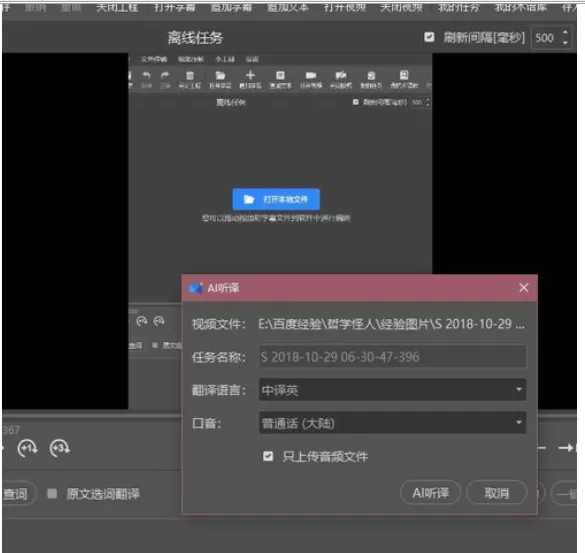Click the 视频文件 path text
Viewport: 585px width, 553px height.
[x=391, y=324]
